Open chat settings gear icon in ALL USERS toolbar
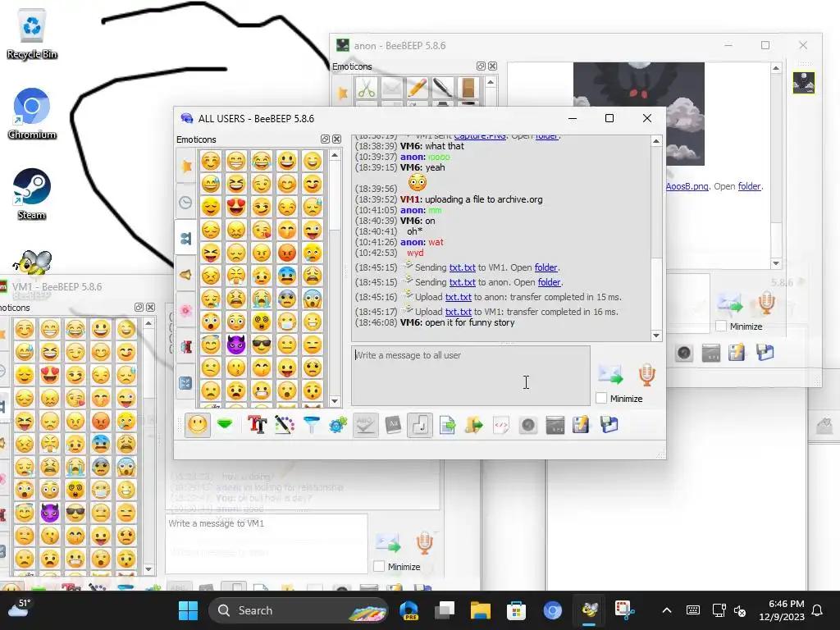Viewport: 840px width, 630px height. (338, 426)
